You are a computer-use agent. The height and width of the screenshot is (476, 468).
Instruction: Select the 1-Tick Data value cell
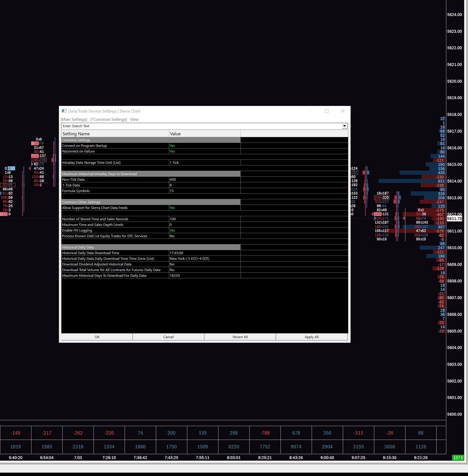204,185
